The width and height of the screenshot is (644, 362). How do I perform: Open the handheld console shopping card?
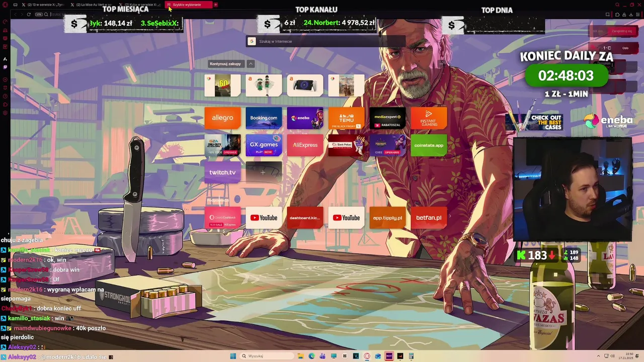pos(305,85)
